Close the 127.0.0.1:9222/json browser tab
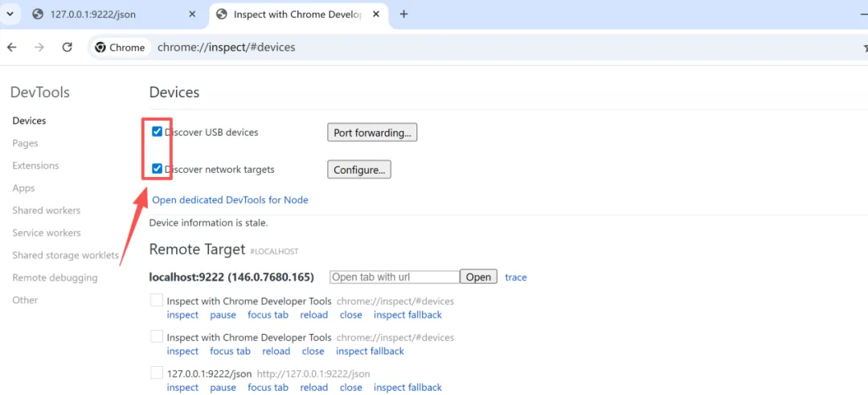Screen dimensions: 868x395 point(192,14)
